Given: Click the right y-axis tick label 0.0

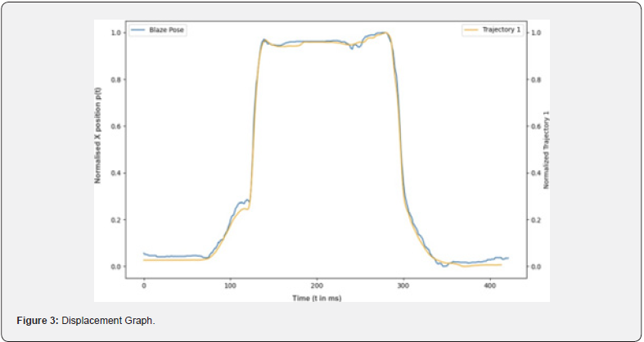Looking at the screenshot, I should point(535,267).
